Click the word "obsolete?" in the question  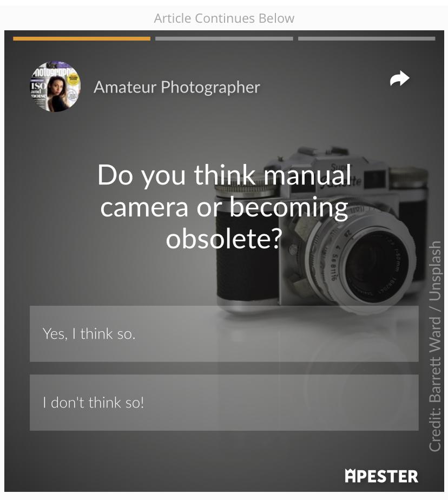(x=224, y=238)
